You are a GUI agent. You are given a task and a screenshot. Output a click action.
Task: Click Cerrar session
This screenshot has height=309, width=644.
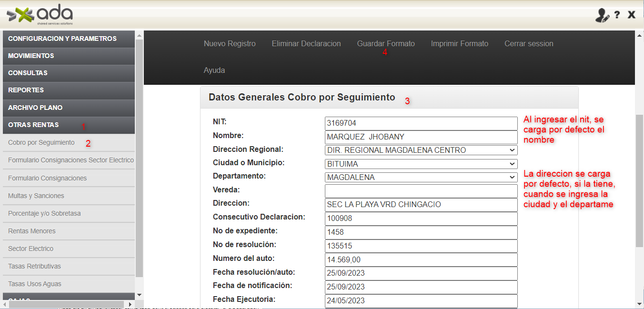pos(529,44)
